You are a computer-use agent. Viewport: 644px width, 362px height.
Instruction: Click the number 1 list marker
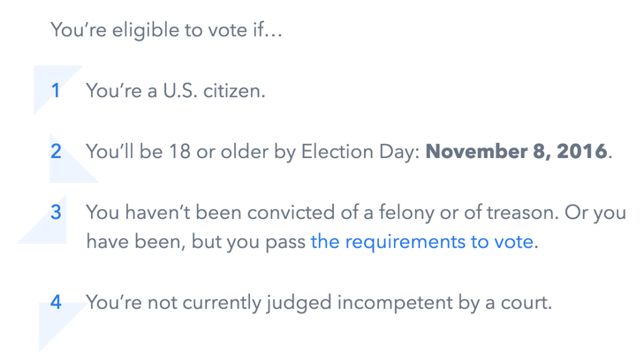click(56, 90)
